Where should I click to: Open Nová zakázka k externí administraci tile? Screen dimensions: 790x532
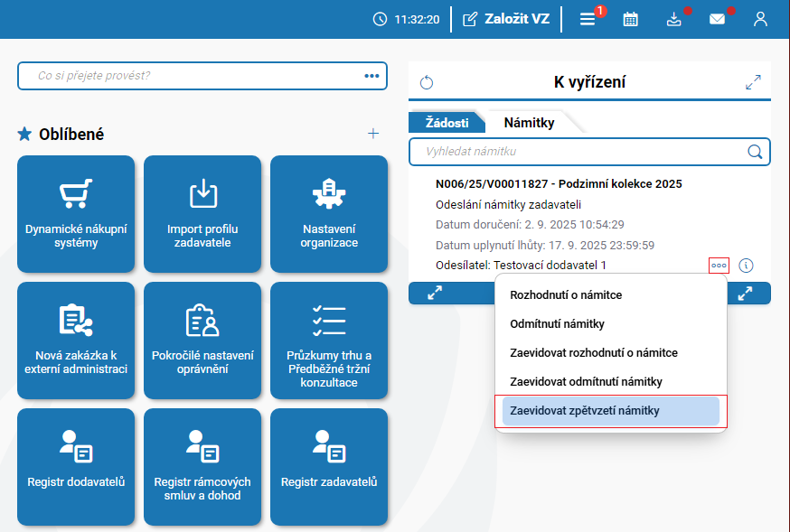76,341
